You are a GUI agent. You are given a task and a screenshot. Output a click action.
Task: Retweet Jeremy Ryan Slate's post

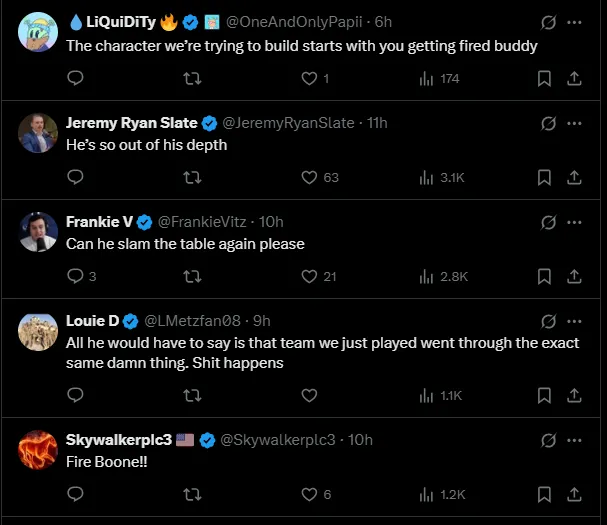[x=192, y=177]
